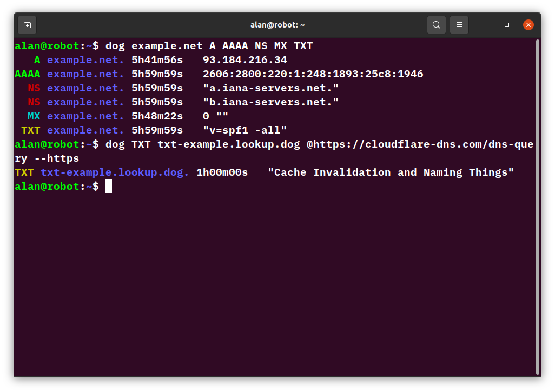Click the 5h41m56s TTL value
Image resolution: width=555 pixels, height=392 pixels.
pos(156,59)
